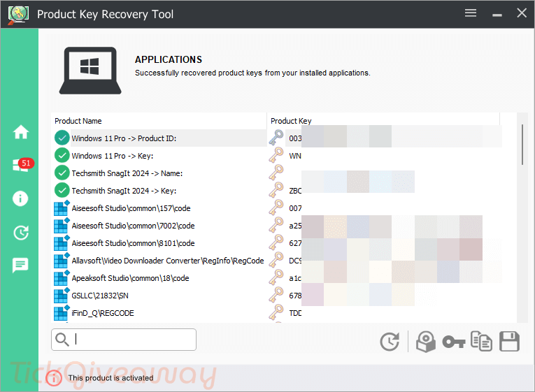Click key icon in Windows 11 Pro Key row

[x=276, y=155]
